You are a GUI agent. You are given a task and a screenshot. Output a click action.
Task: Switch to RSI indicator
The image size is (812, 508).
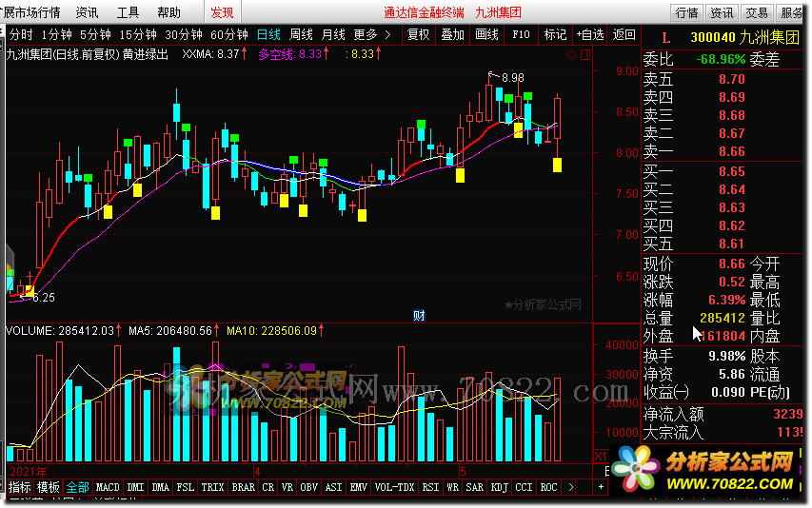431,487
